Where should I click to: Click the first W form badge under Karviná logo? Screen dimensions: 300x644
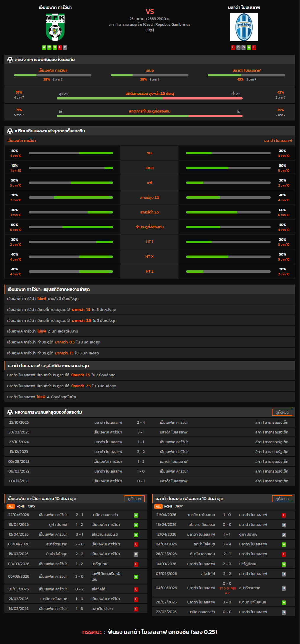(x=44, y=47)
